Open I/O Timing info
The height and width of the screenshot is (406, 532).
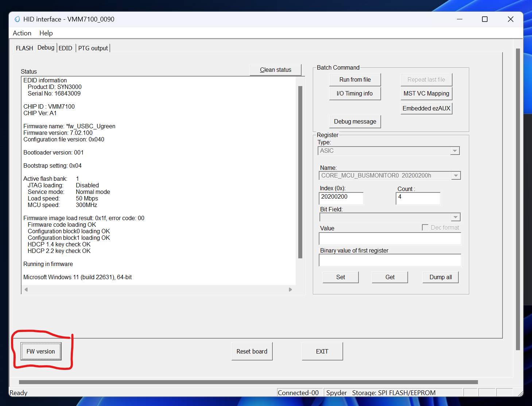[355, 93]
